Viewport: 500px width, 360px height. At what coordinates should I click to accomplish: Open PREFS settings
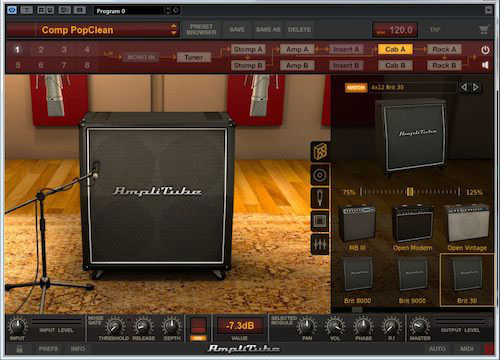[48, 349]
